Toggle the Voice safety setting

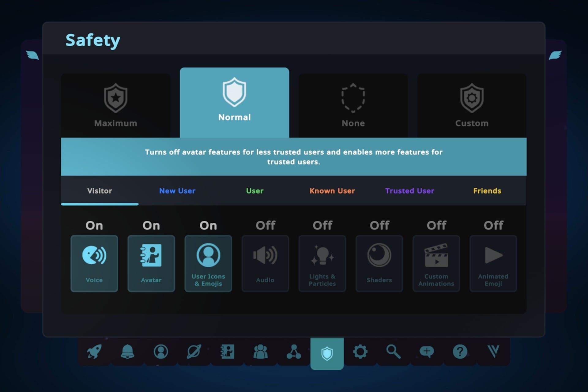coord(94,263)
